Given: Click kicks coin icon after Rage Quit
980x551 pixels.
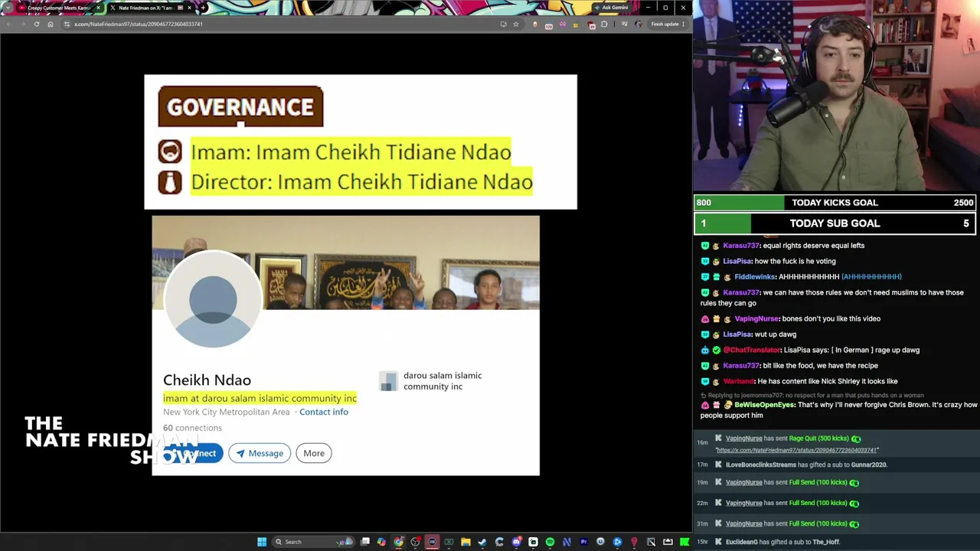Looking at the screenshot, I should (x=856, y=439).
